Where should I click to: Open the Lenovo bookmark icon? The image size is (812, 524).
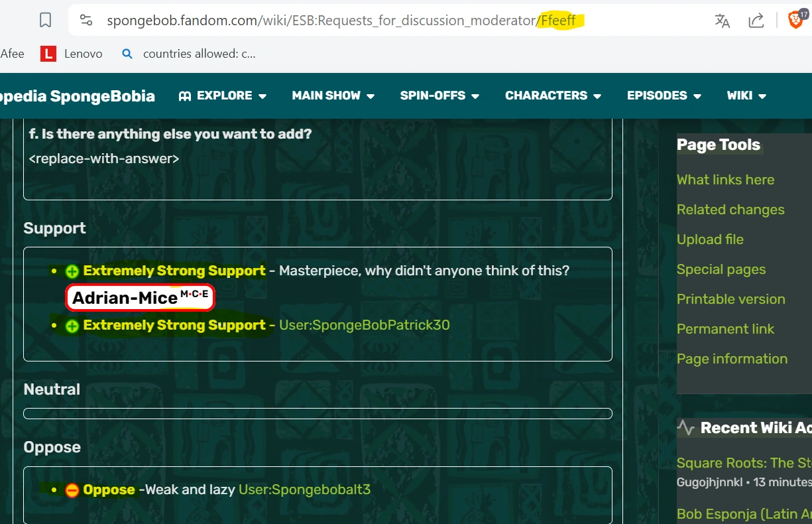pyautogui.click(x=48, y=53)
